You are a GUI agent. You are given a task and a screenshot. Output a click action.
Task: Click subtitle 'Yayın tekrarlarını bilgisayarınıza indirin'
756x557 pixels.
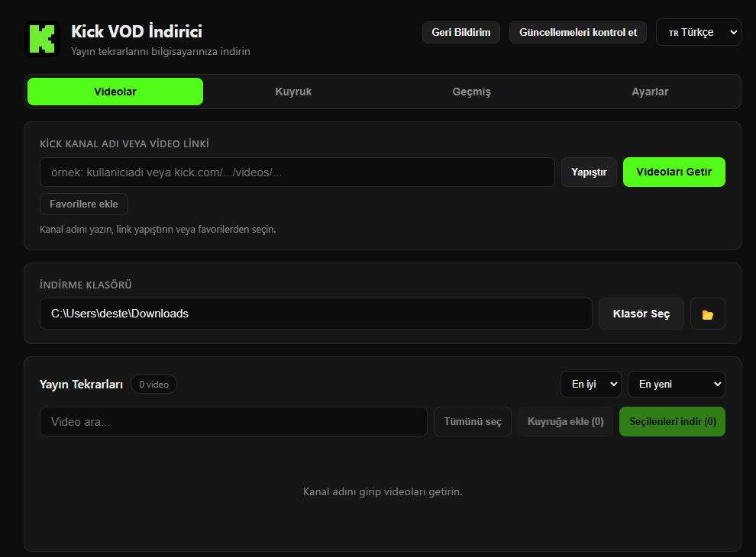160,52
